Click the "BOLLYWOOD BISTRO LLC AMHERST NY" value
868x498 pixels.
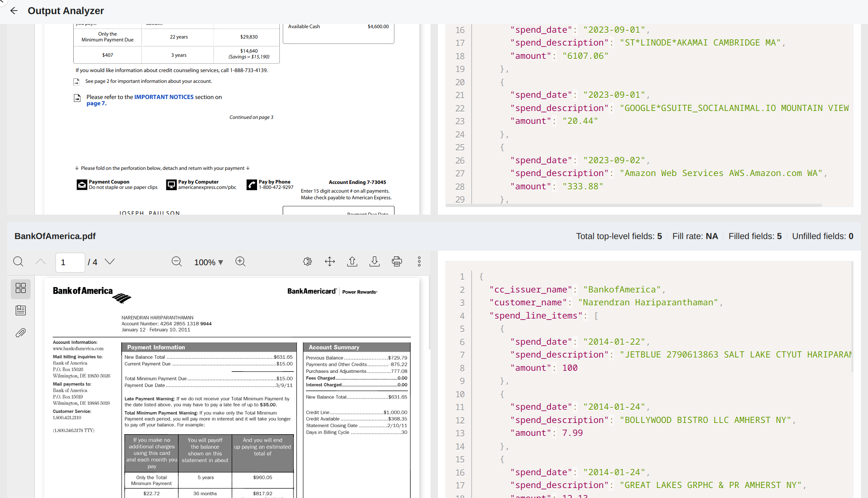coord(705,420)
